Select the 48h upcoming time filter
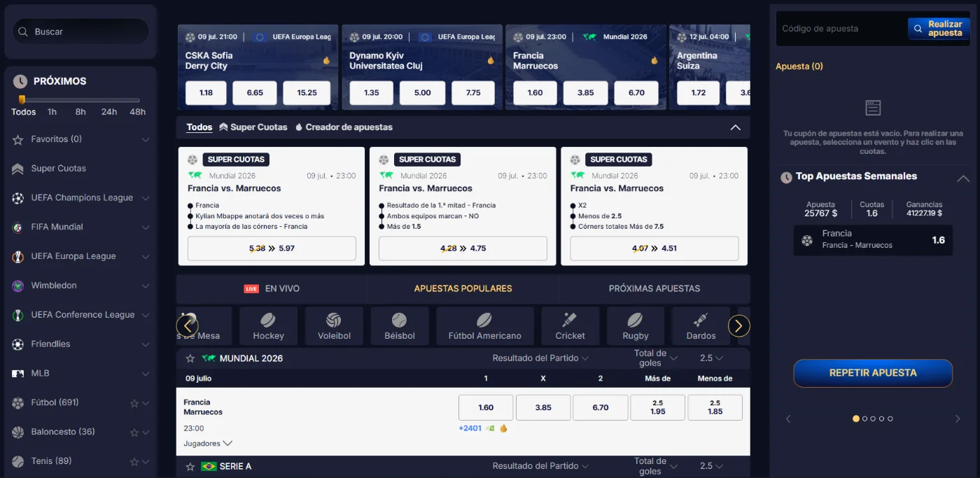This screenshot has height=478, width=980. (138, 112)
